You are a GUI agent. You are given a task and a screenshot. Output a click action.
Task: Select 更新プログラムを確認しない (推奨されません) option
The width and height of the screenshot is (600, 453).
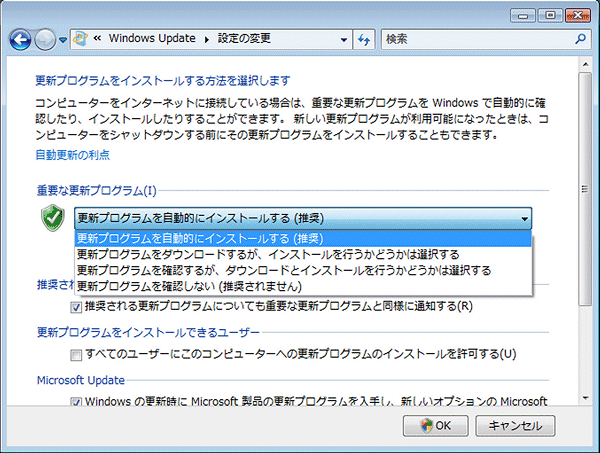point(303,286)
